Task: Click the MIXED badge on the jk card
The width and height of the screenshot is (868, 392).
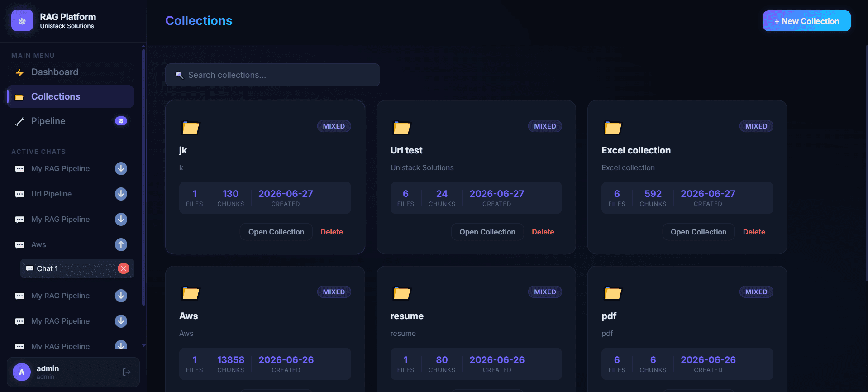Action: click(x=334, y=126)
